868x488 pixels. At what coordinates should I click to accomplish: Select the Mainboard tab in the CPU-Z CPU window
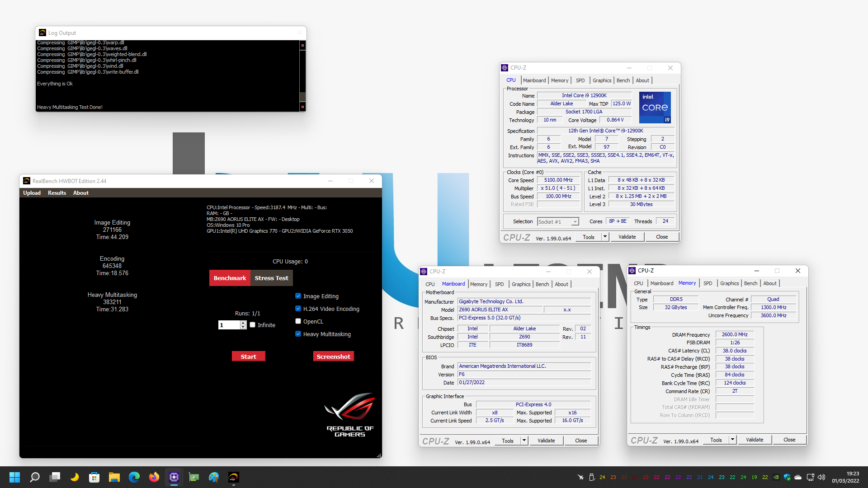(x=534, y=80)
